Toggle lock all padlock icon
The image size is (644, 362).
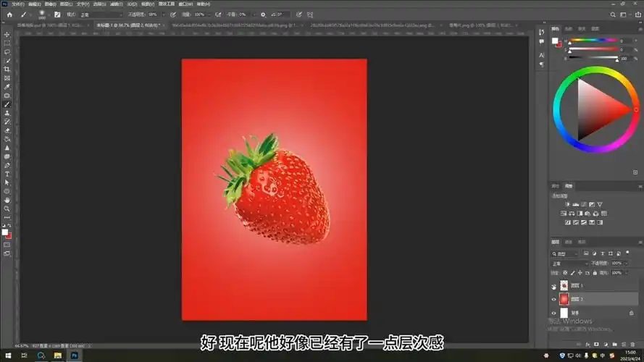(x=595, y=272)
